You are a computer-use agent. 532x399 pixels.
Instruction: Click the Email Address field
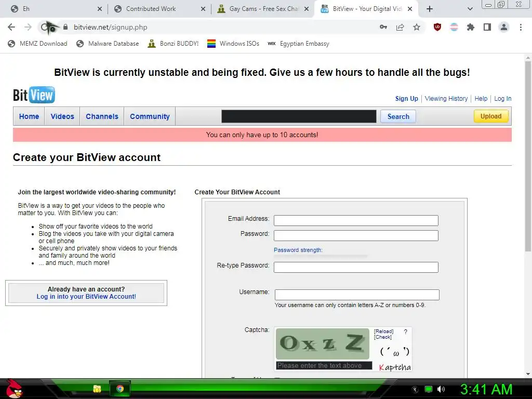pos(356,220)
